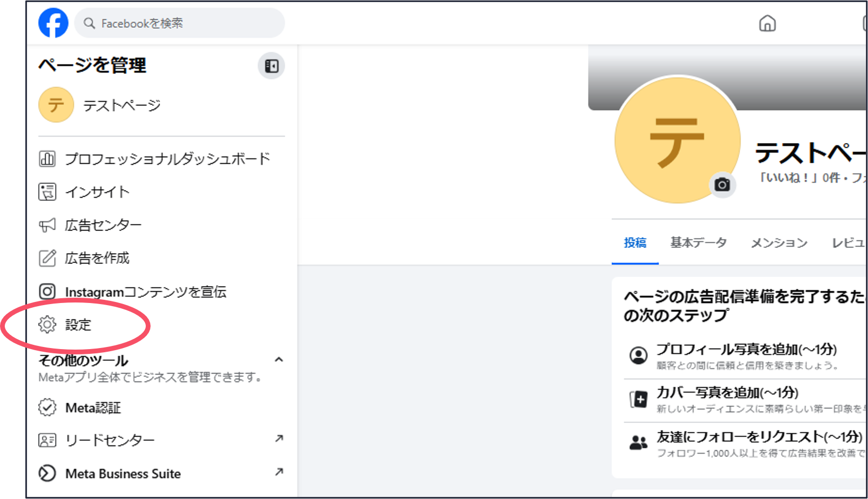This screenshot has width=868, height=499.
Task: Select テストページ page in sidebar
Action: click(x=121, y=105)
